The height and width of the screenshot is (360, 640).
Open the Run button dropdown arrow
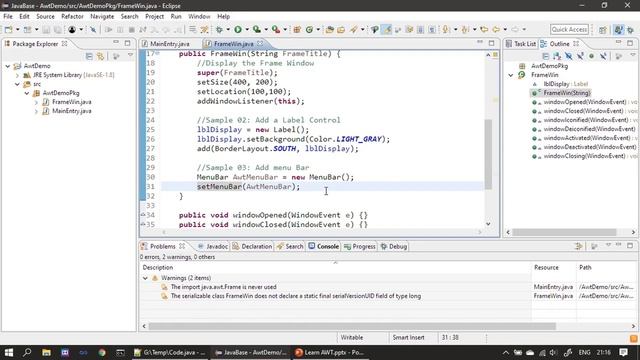247,29
